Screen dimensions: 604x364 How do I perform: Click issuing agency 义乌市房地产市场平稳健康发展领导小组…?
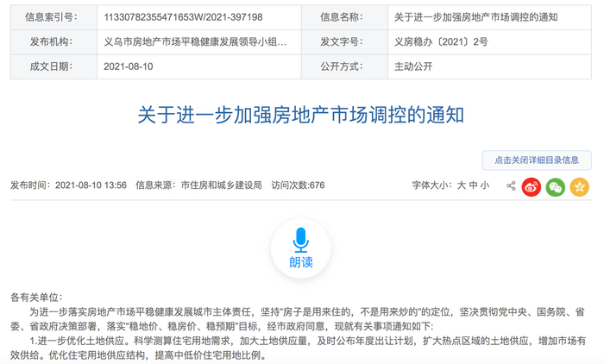tap(195, 42)
